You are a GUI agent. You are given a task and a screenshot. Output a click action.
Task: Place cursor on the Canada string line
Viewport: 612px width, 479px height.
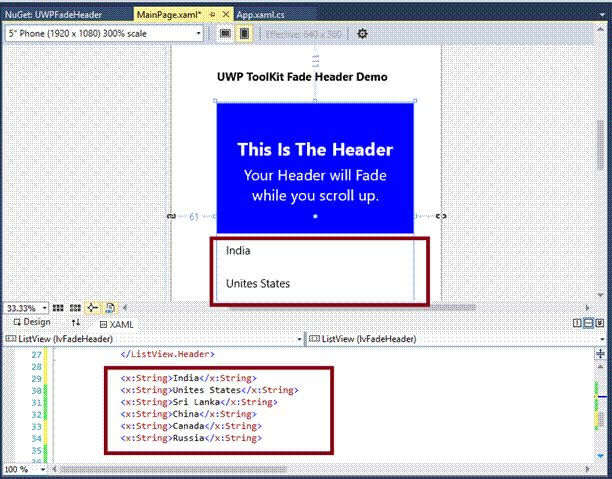coord(191,426)
